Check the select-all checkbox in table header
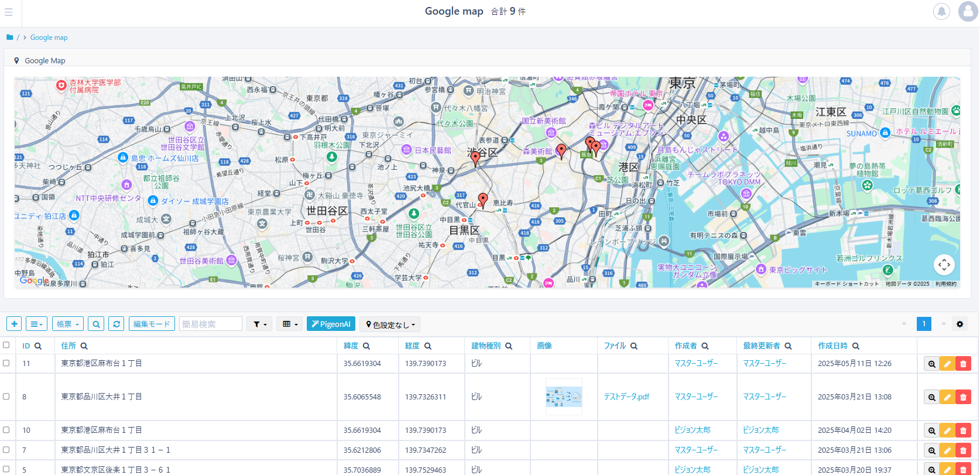 coord(6,345)
